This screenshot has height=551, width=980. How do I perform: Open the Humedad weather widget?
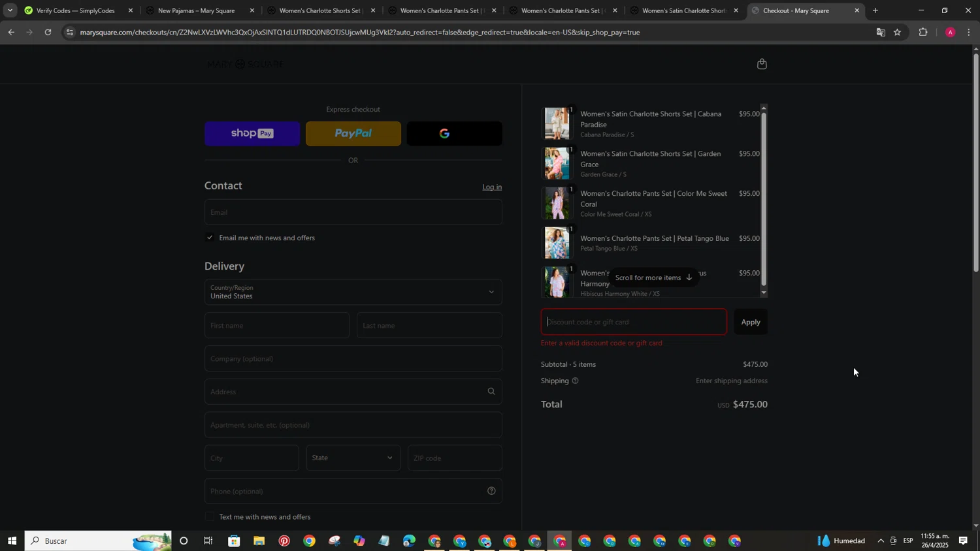(842, 541)
